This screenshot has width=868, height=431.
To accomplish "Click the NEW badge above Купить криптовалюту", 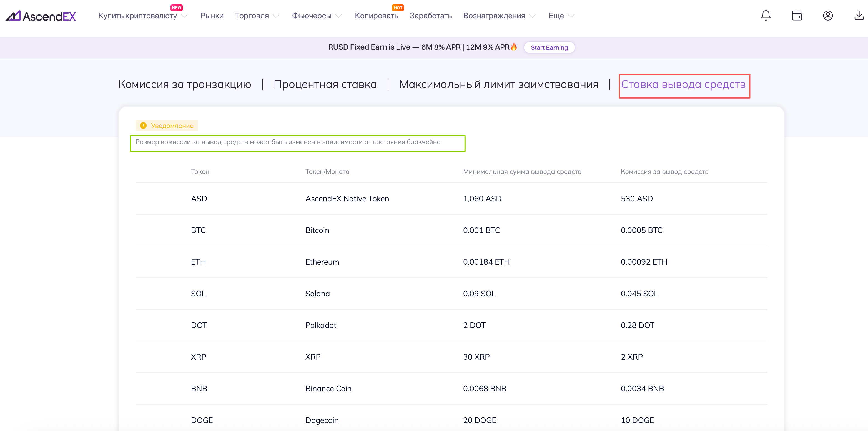I will point(176,7).
